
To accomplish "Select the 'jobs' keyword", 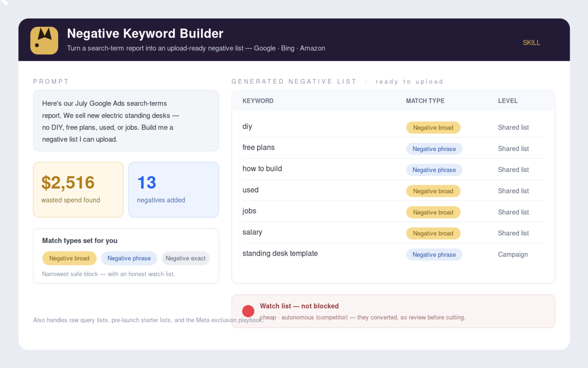I will point(249,211).
